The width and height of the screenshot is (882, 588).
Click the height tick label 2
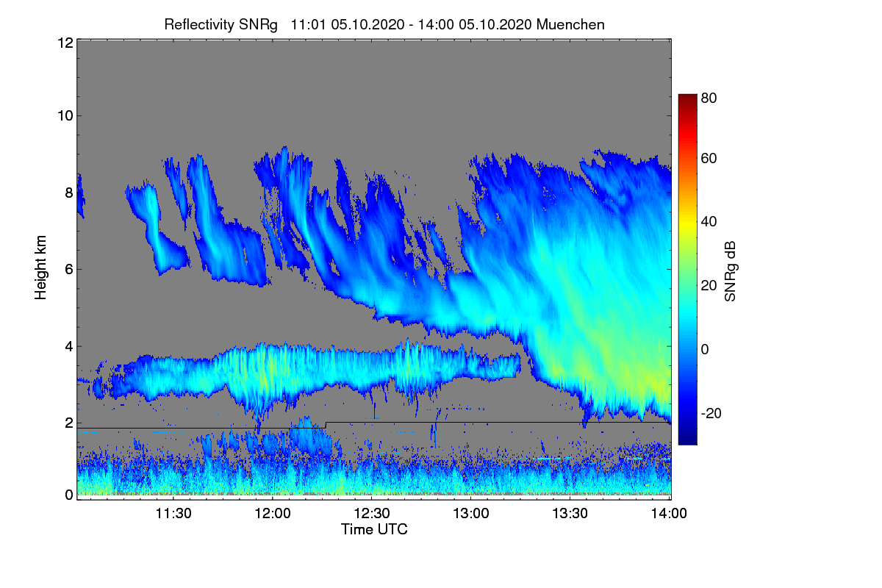coord(69,423)
